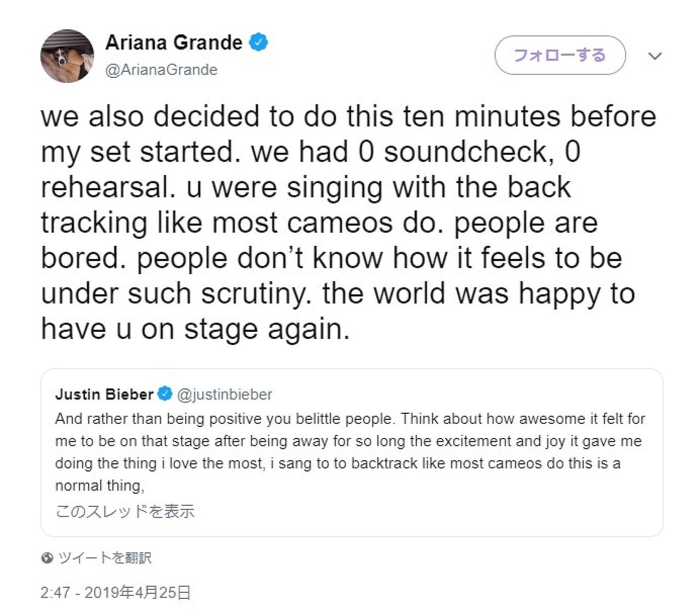Image resolution: width=700 pixels, height=609 pixels.
Task: Expand the tweet options chevron menu
Action: pyautogui.click(x=655, y=56)
